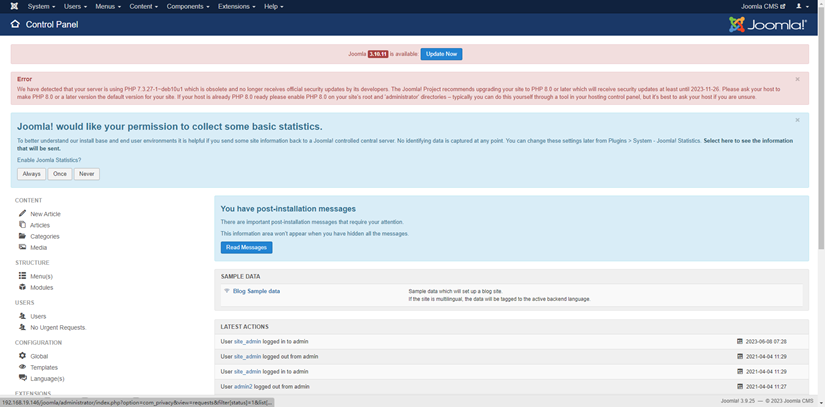The height and width of the screenshot is (407, 825).
Task: Open the admin2 user link
Action: pos(243,386)
